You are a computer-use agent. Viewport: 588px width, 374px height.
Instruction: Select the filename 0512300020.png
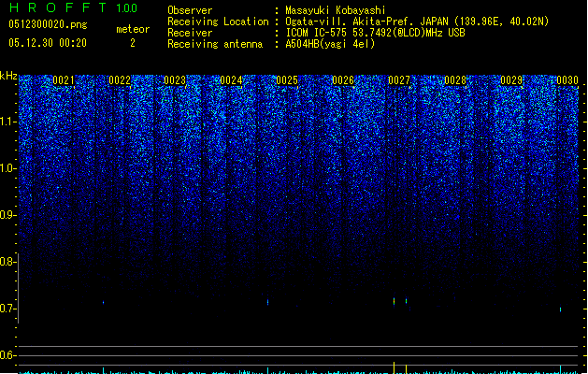tap(48, 24)
